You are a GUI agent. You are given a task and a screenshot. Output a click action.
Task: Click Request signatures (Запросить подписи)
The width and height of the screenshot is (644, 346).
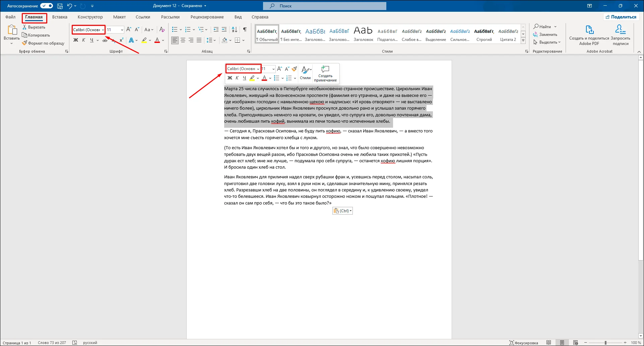pyautogui.click(x=621, y=35)
